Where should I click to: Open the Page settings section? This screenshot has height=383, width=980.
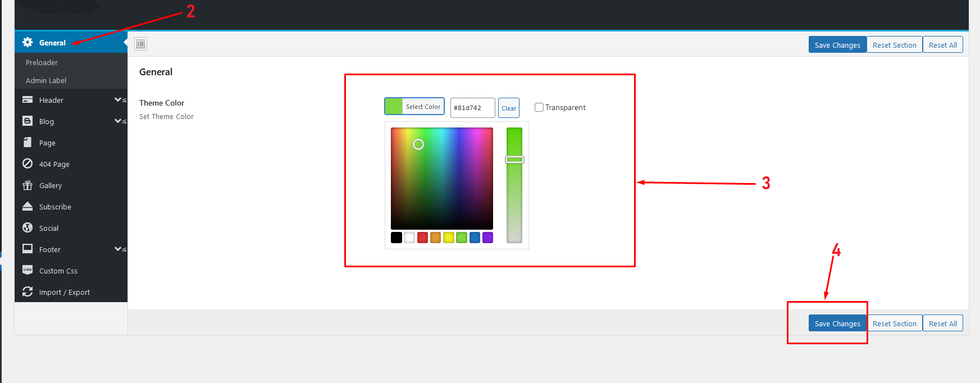(x=47, y=143)
